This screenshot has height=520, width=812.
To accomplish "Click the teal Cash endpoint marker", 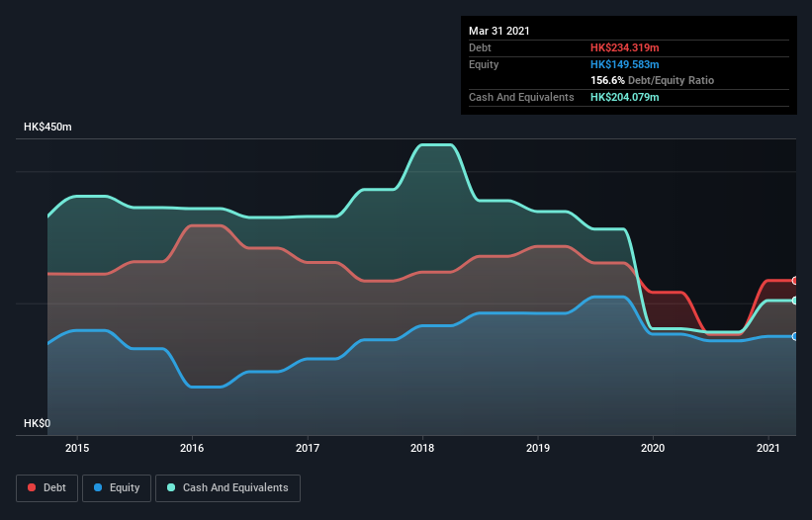I will (795, 301).
